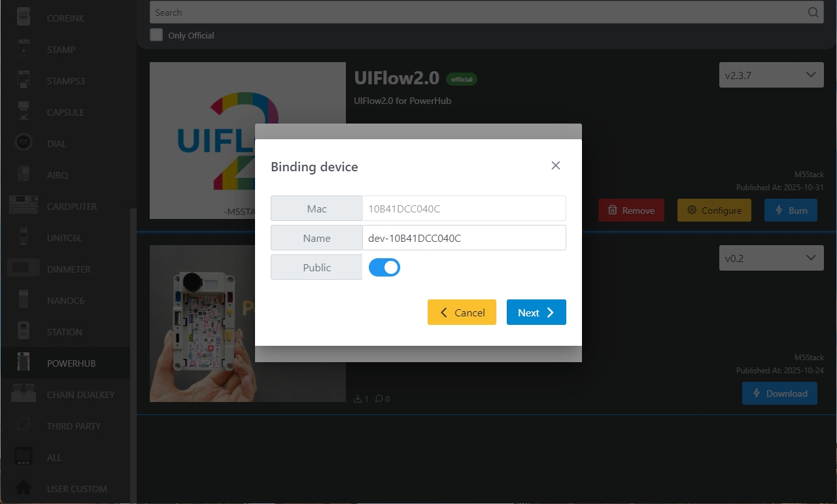Viewport: 837px width, 504px height.
Task: Choose THIRD PARTY in the sidebar
Action: (74, 426)
